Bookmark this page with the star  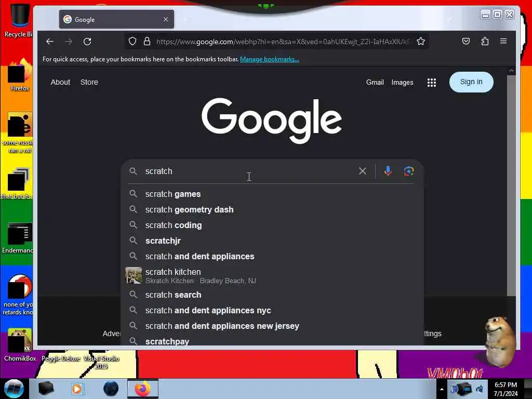(421, 42)
